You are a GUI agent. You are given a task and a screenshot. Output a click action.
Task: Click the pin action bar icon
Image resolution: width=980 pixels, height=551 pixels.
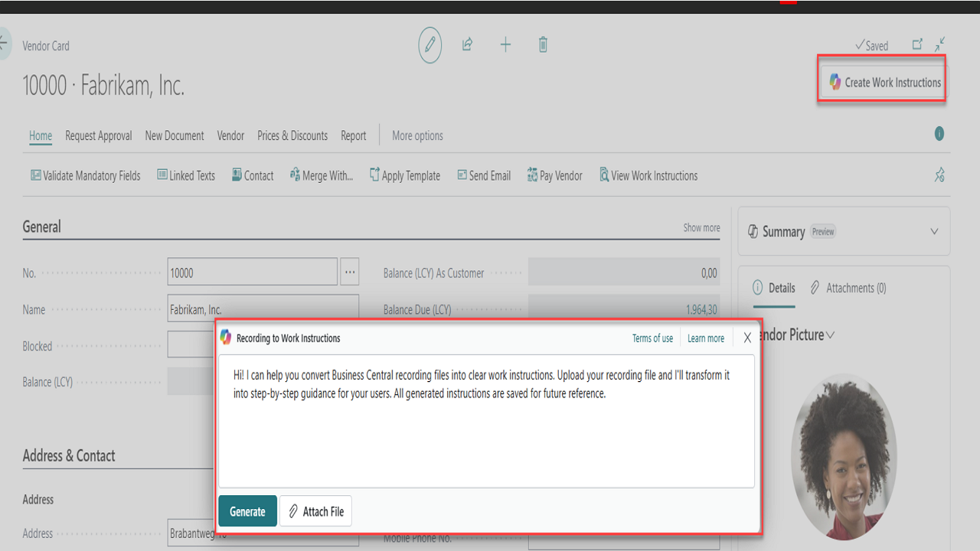[939, 175]
